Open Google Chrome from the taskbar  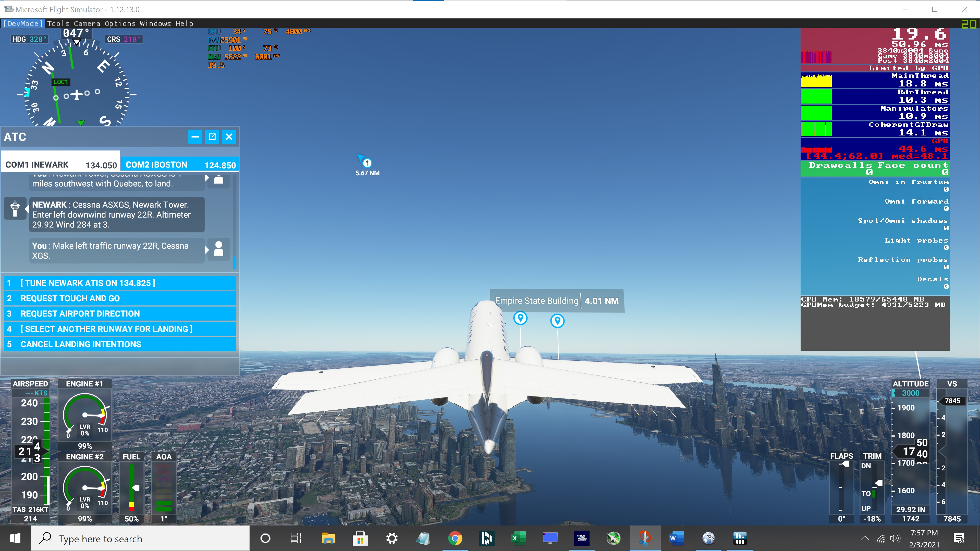(455, 539)
